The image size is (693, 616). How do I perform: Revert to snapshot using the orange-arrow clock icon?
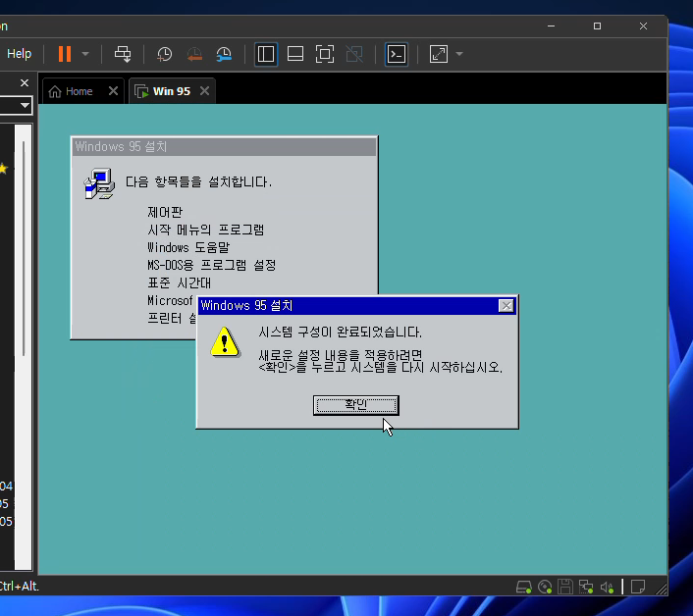[x=194, y=54]
